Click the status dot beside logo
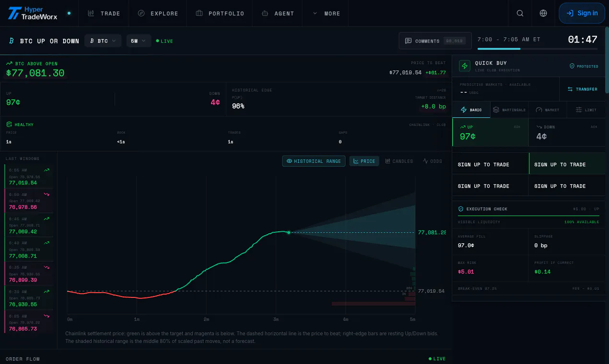 (x=69, y=13)
